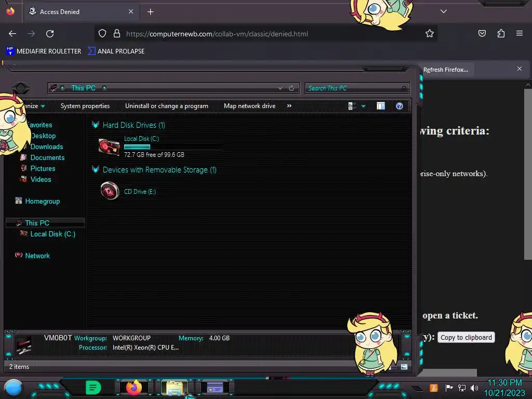Bookmark this page with the star
The height and width of the screenshot is (399, 532).
(430, 34)
